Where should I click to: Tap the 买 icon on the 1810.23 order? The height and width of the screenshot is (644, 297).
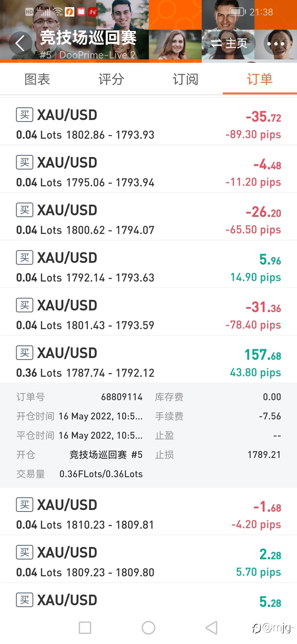pyautogui.click(x=24, y=505)
